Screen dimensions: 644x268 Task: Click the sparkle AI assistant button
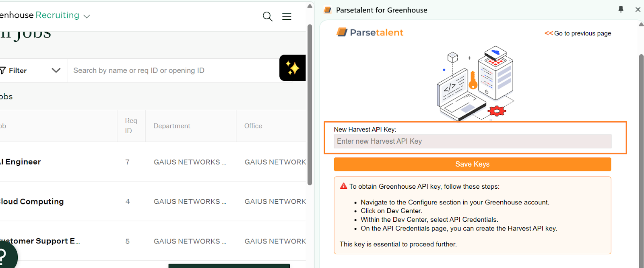[293, 68]
